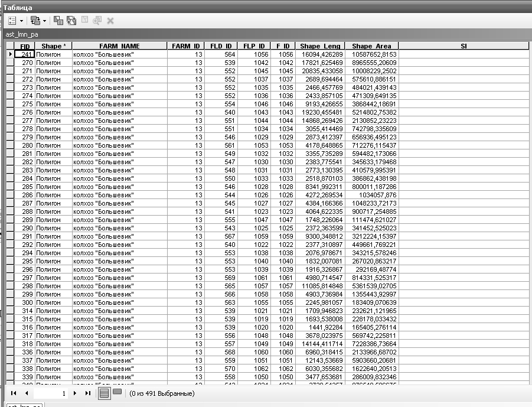Click the FID cell 314

pyautogui.click(x=25, y=311)
